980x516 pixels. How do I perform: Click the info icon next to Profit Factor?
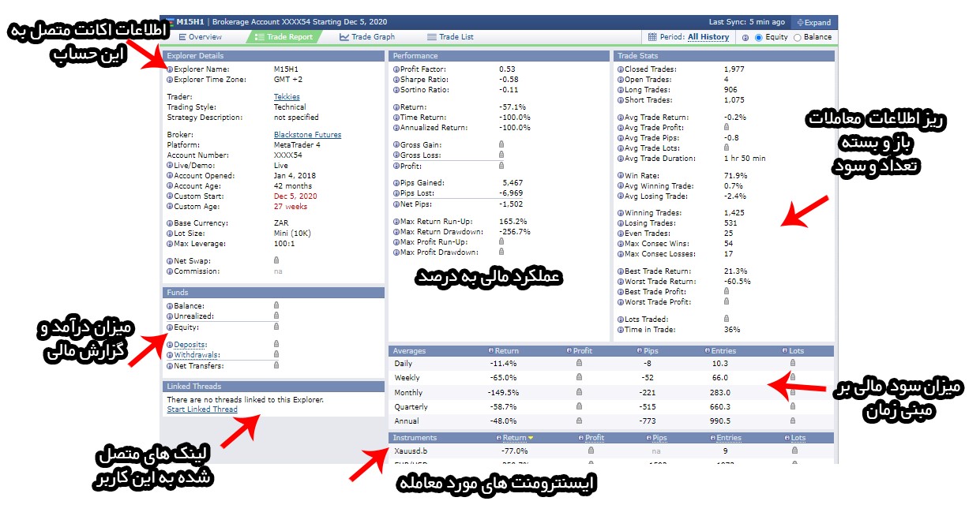[x=393, y=69]
